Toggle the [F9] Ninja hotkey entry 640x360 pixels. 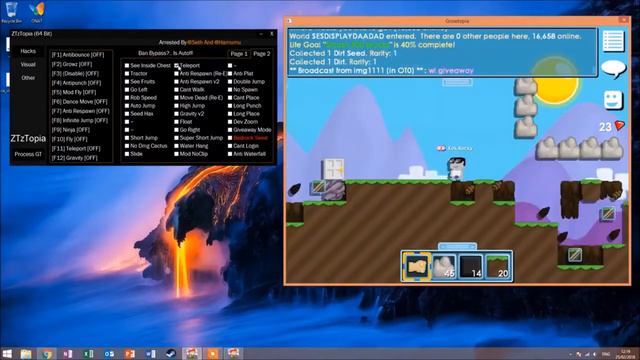[x=71, y=130]
